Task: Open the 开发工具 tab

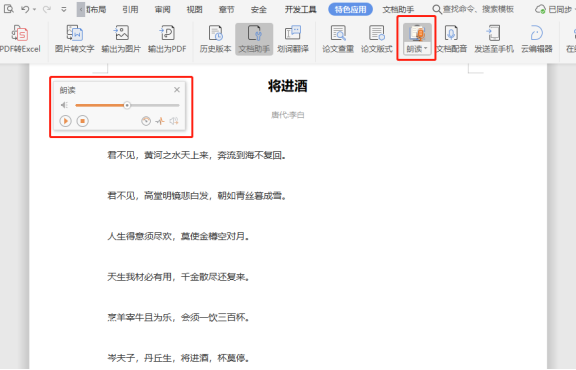Action: point(300,9)
